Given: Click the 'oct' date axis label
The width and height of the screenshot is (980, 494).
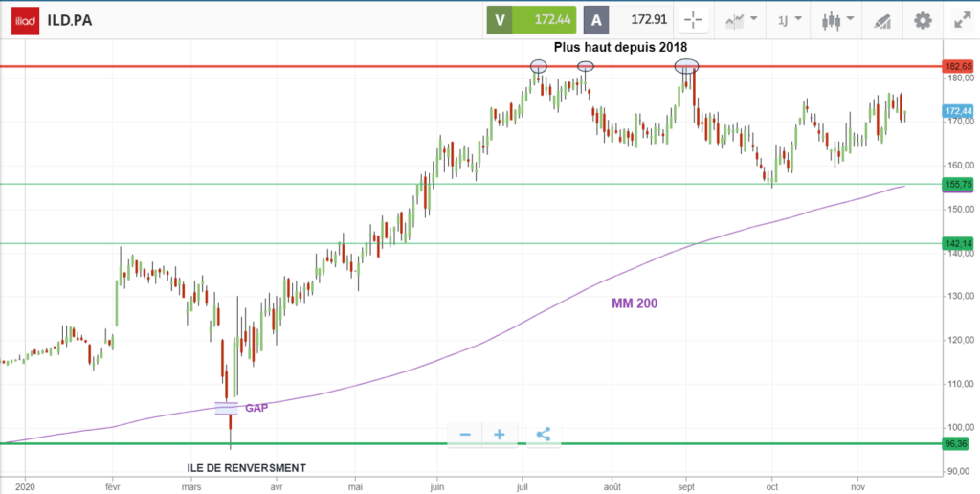Looking at the screenshot, I should click(x=772, y=485).
